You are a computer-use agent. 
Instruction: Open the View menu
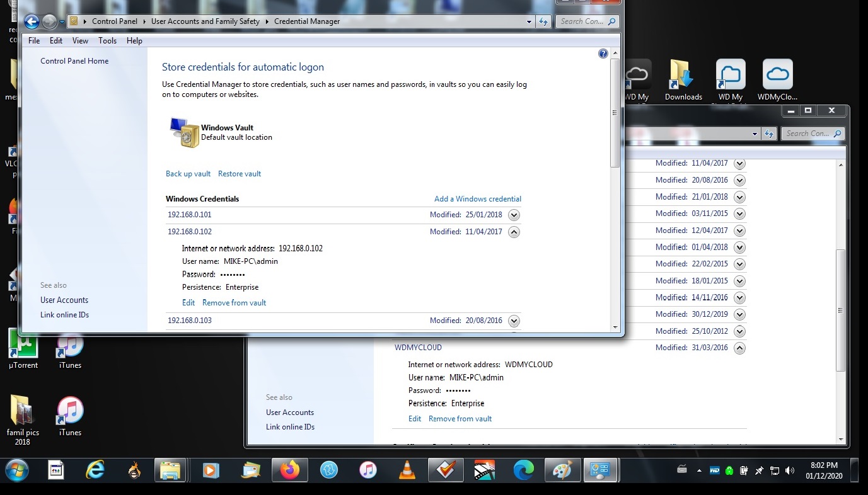80,40
